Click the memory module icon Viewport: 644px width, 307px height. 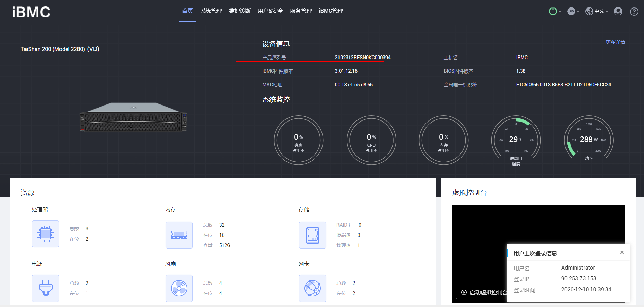coord(179,235)
